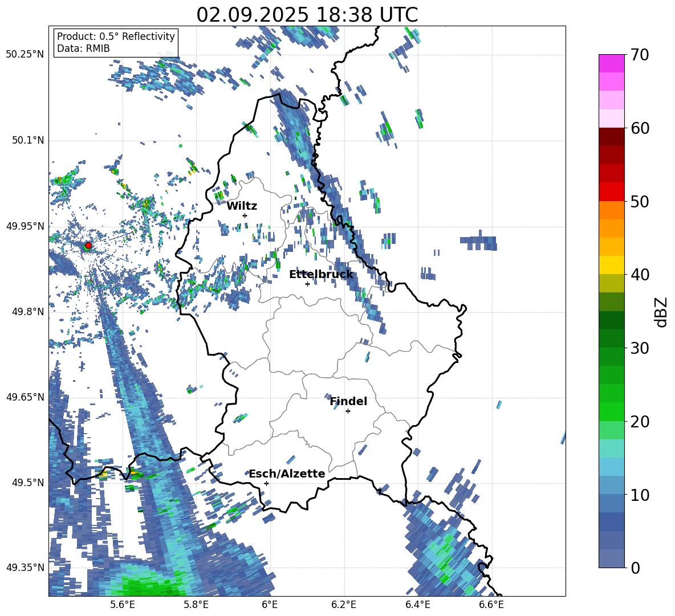
Task: Click the 6°E longitude label
Action: (x=270, y=605)
